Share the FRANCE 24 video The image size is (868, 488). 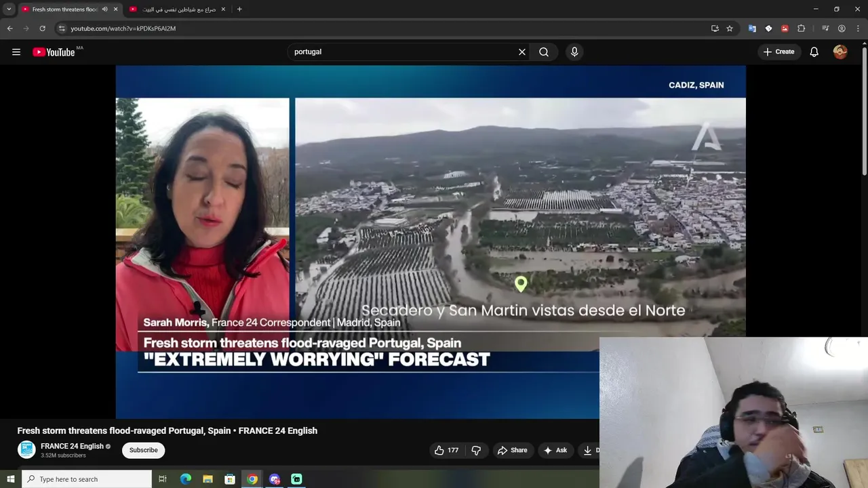[x=512, y=450]
